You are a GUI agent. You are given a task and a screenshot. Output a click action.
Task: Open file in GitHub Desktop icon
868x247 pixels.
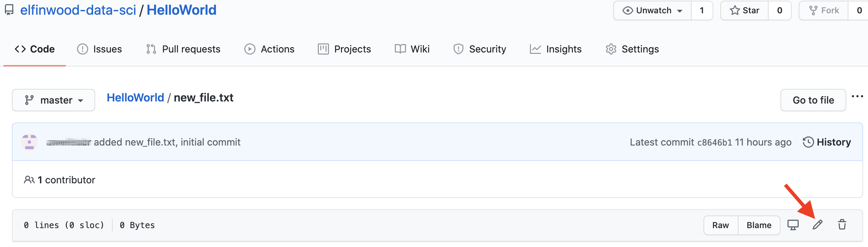(x=793, y=225)
